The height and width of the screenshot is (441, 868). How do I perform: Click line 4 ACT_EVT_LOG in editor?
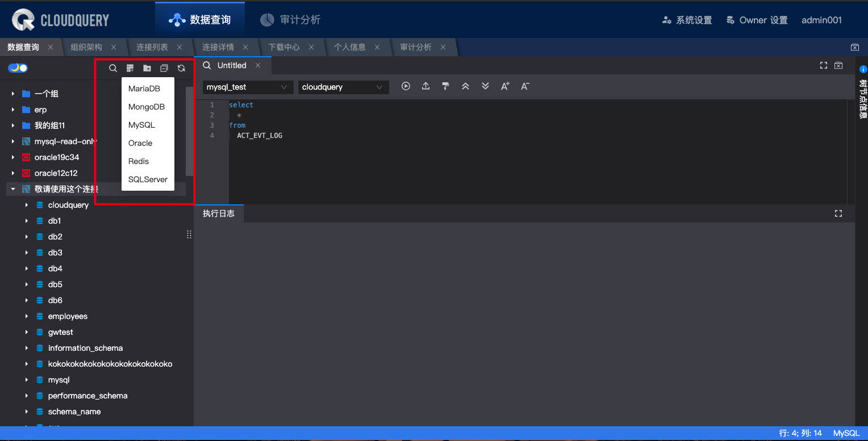[260, 136]
